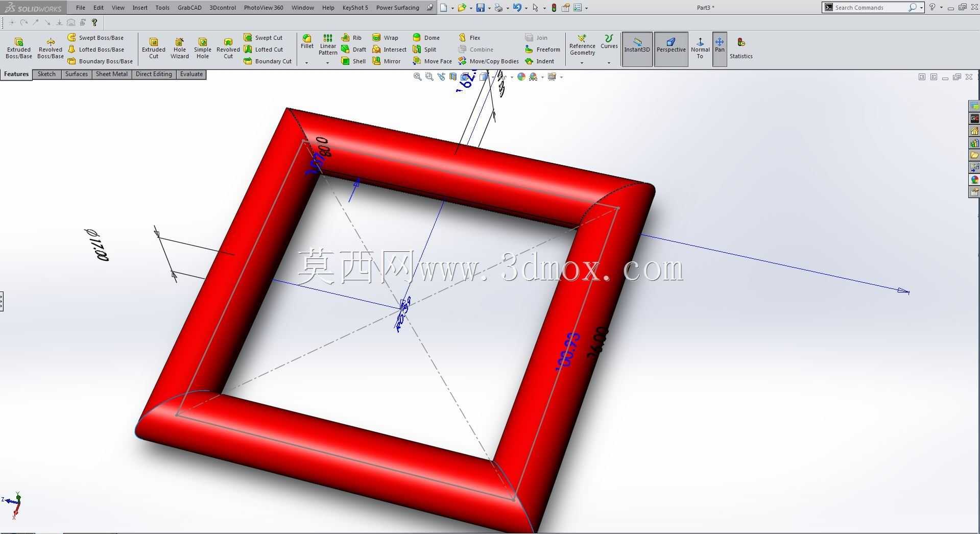Expand the Linear Pattern dropdown arrow
Screen dimensions: 980x534
point(327,63)
